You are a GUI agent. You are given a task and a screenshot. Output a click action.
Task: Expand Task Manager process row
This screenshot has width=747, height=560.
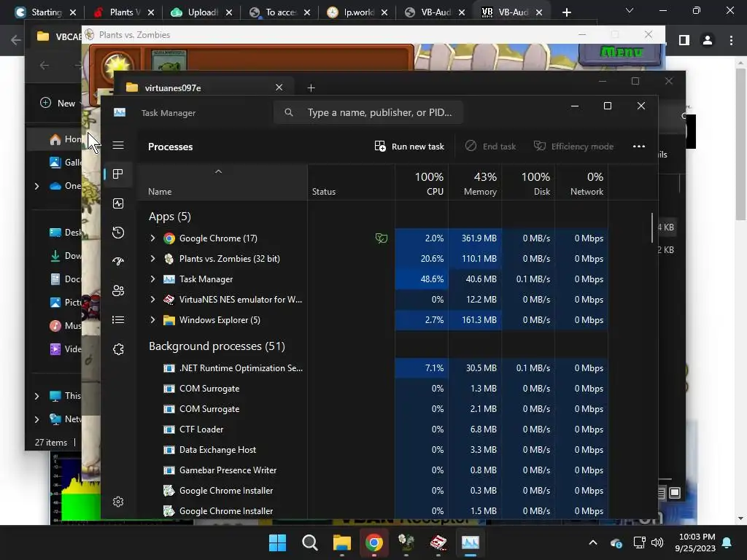pos(152,279)
